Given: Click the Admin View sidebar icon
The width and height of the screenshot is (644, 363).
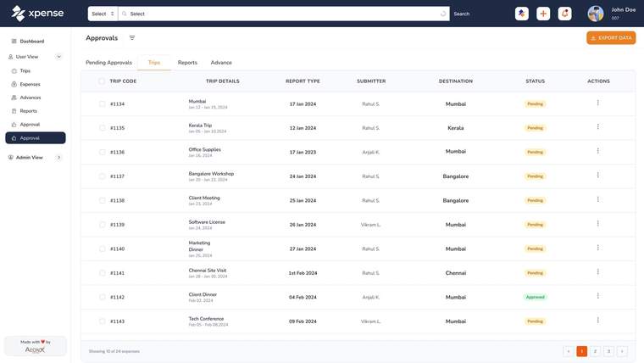Looking at the screenshot, I should point(11,158).
